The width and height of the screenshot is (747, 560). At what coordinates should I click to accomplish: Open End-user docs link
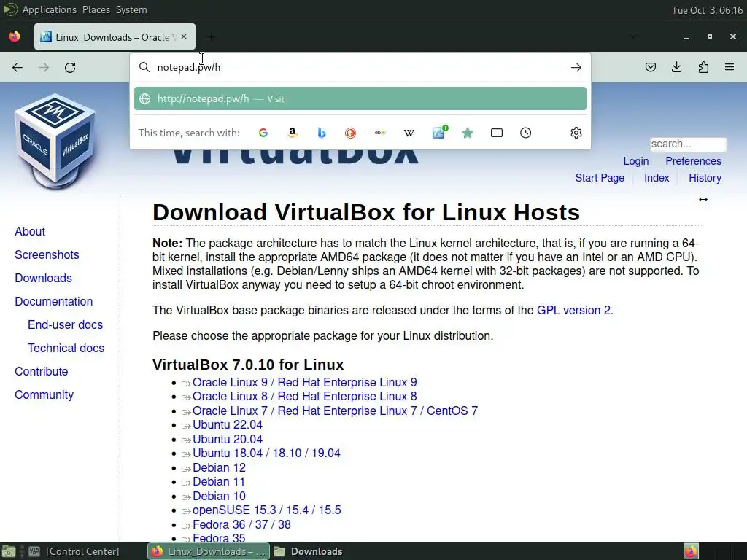(65, 324)
